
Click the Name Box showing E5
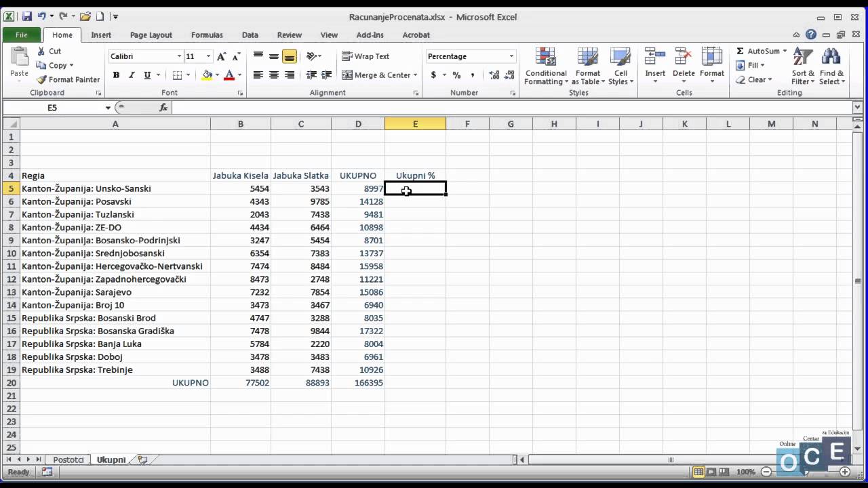click(53, 108)
